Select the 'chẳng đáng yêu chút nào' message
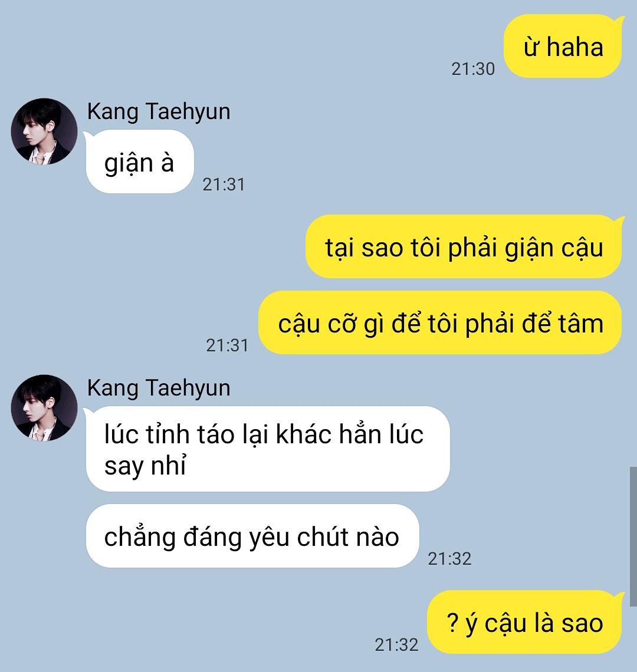Viewport: 637px width, 672px height. [x=252, y=536]
